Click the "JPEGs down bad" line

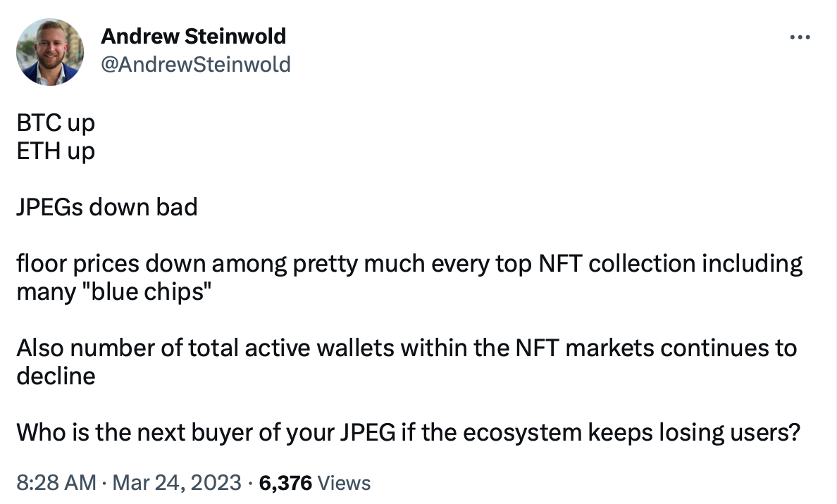106,208
